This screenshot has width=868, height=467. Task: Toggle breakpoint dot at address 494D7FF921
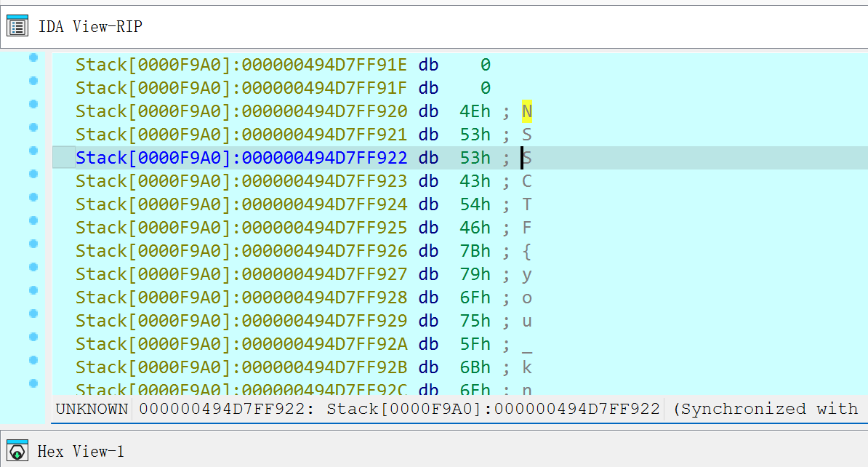[33, 127]
